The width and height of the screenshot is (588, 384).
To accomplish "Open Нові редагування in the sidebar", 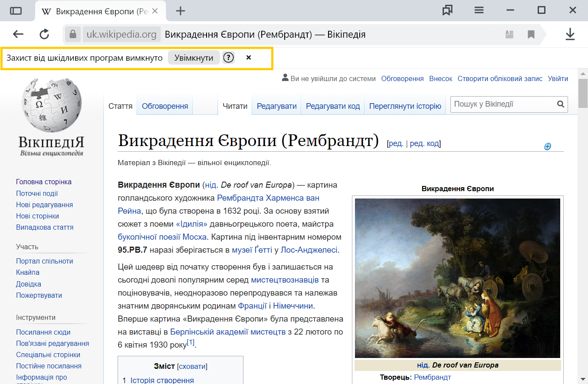I will click(44, 205).
